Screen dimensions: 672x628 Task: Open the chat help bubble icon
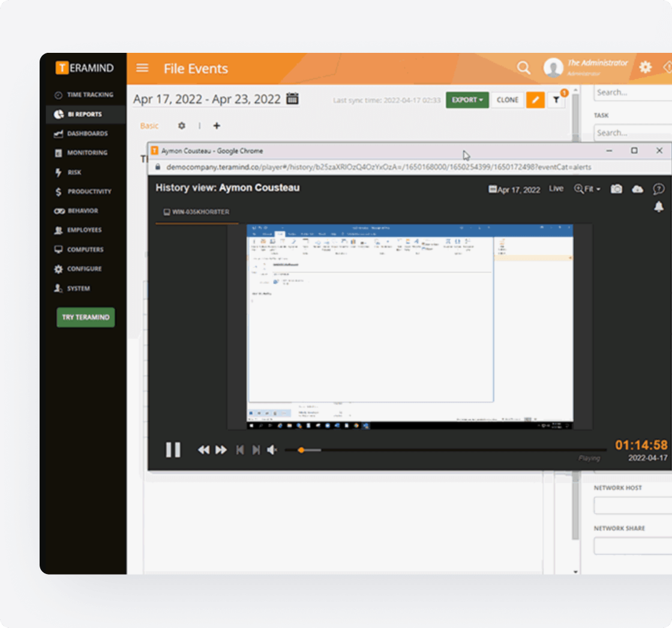coord(659,189)
